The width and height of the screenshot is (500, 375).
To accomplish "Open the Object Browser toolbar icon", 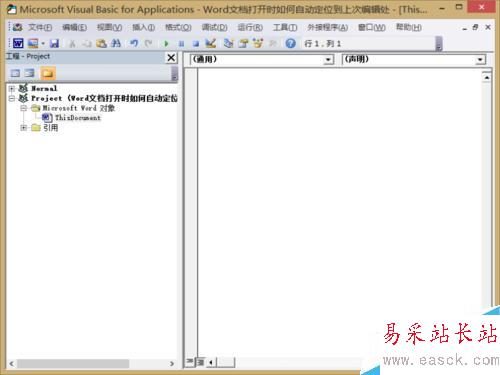I will coord(258,43).
